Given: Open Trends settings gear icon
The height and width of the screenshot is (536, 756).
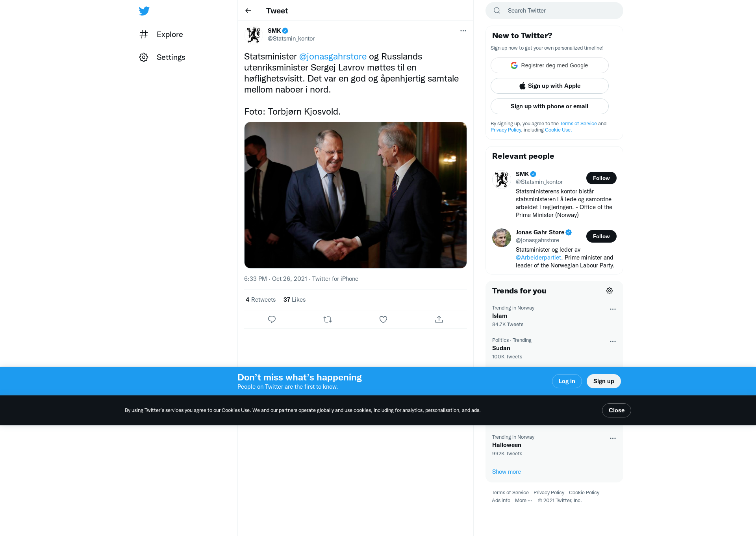Looking at the screenshot, I should [610, 291].
